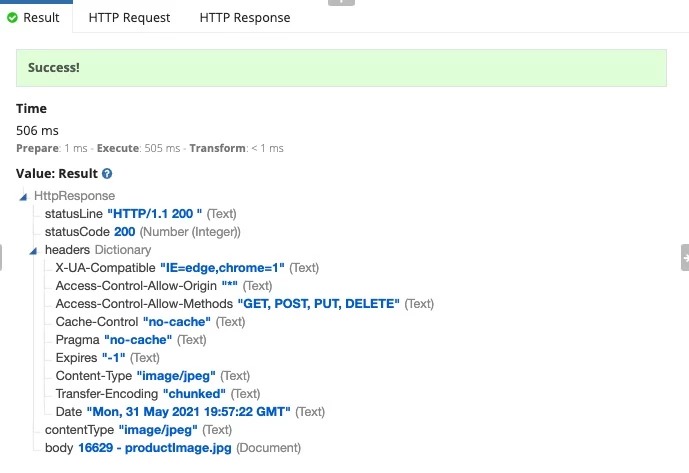
Task: Select the Result tab
Action: point(36,18)
